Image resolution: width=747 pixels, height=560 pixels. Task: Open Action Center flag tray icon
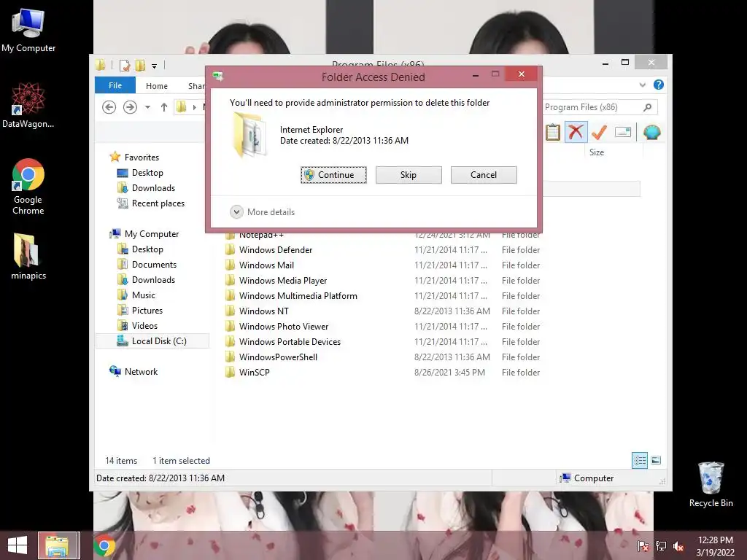click(x=643, y=546)
